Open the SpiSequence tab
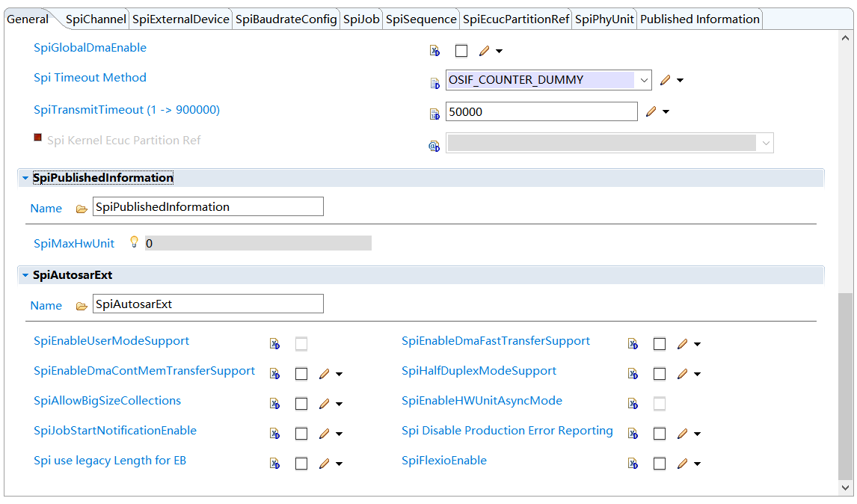This screenshot has height=504, width=857. pyautogui.click(x=421, y=19)
